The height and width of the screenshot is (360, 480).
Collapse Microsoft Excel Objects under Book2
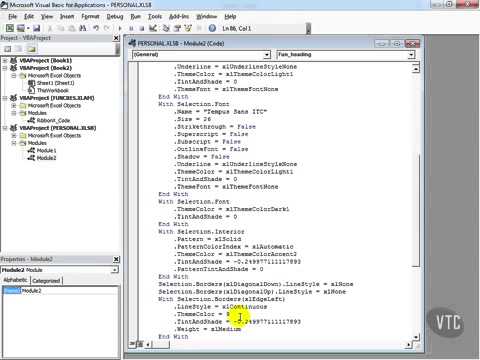[x=14, y=76]
